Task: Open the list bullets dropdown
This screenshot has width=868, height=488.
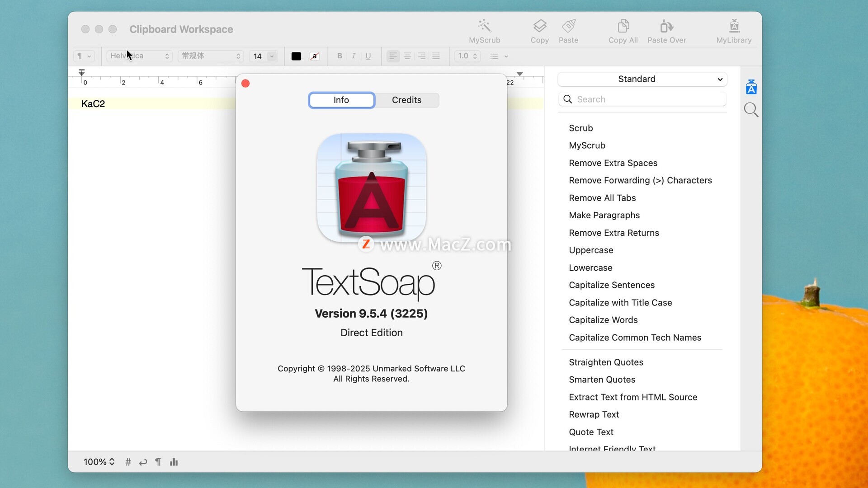Action: coord(499,56)
